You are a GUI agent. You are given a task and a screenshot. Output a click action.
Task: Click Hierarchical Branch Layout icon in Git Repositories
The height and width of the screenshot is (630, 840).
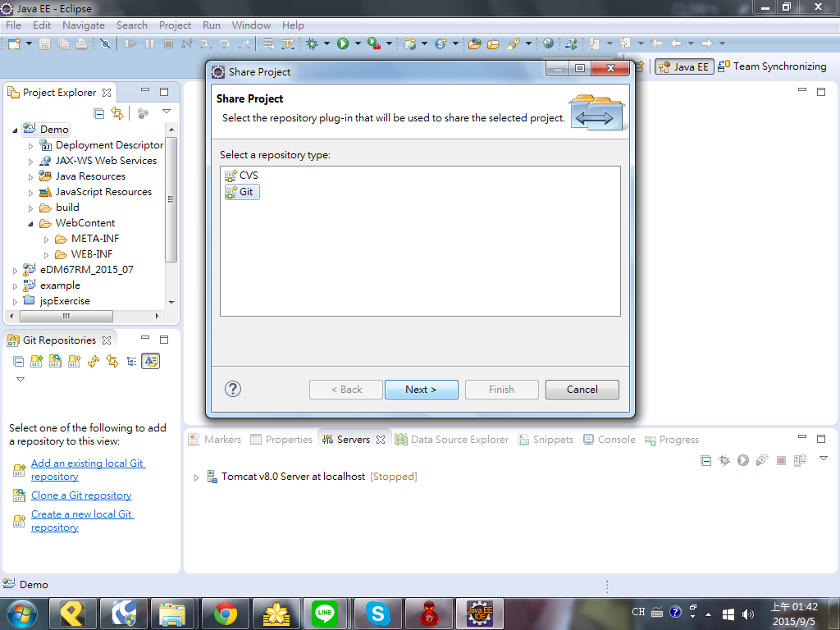pos(131,361)
